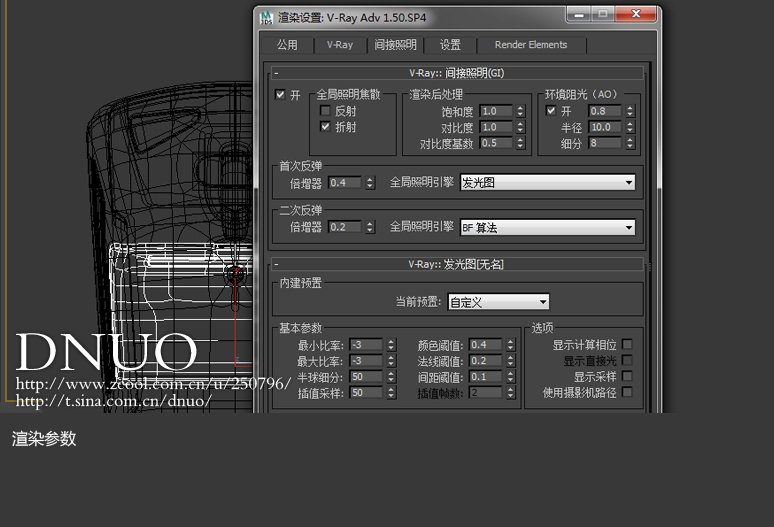Click 首次反弹 倍增器 field
The height and width of the screenshot is (527, 774).
tap(345, 183)
